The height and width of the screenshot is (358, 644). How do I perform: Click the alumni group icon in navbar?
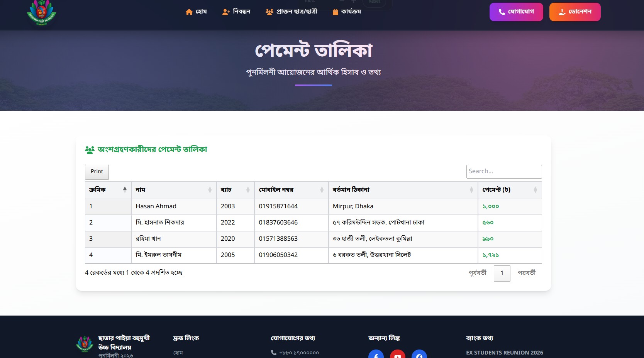point(269,12)
